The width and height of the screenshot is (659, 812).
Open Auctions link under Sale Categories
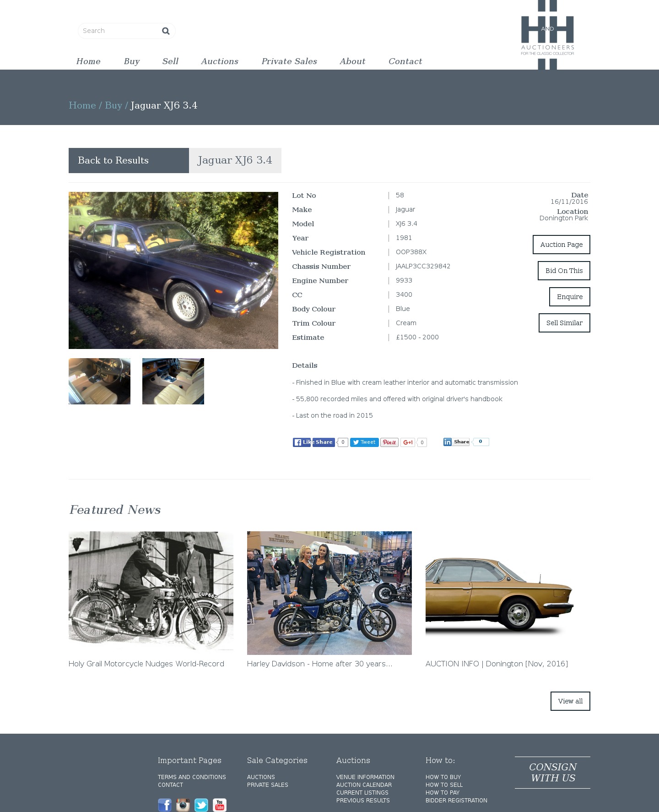(x=261, y=777)
